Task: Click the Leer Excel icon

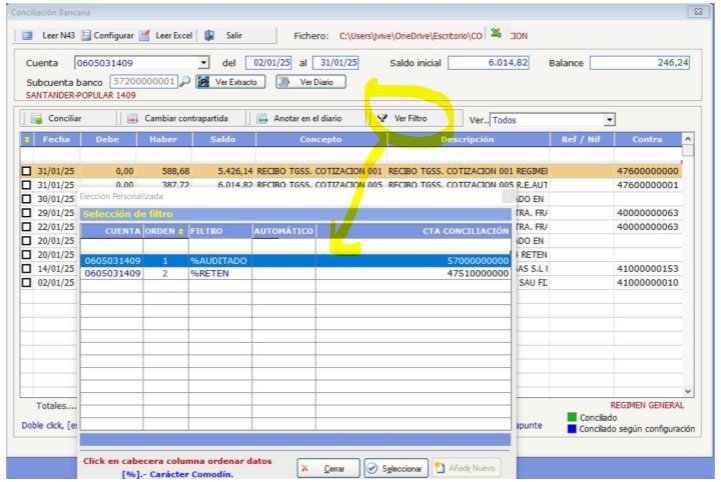Action: point(146,35)
